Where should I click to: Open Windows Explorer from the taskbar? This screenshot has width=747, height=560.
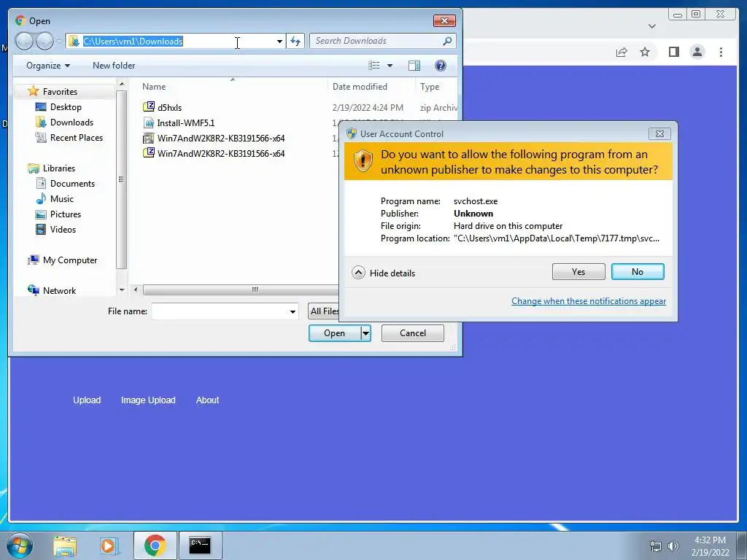click(x=65, y=545)
